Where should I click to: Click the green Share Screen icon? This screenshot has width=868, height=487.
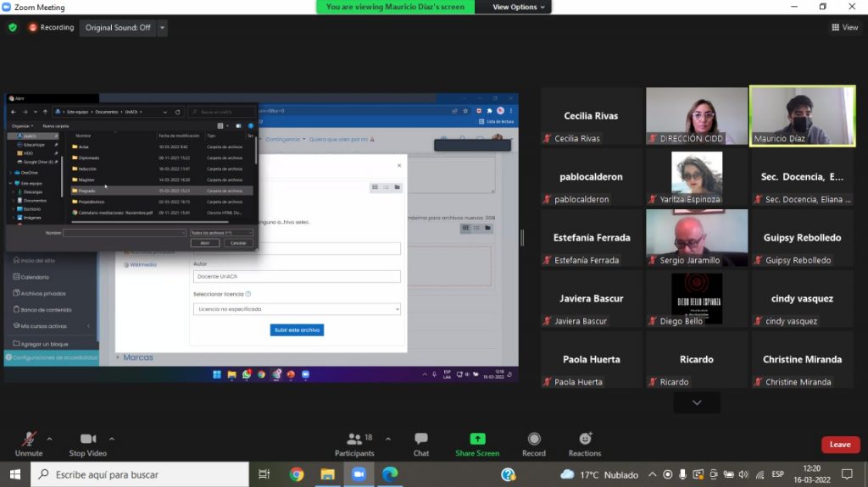[477, 444]
